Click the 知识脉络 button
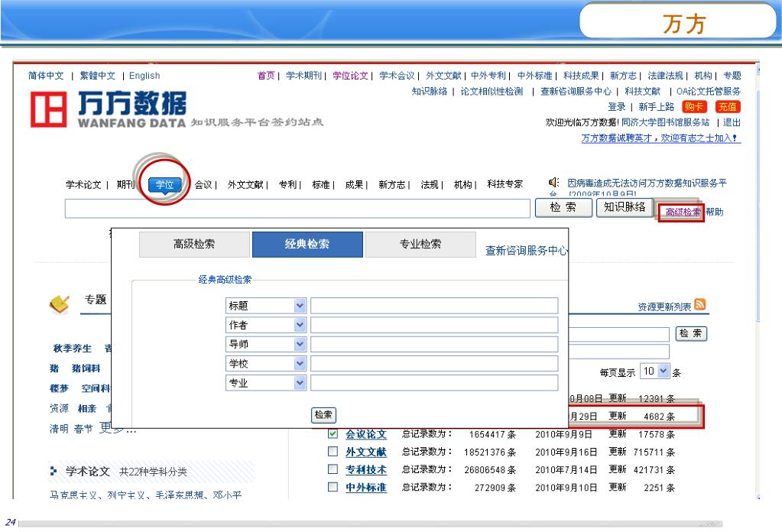 point(625,207)
